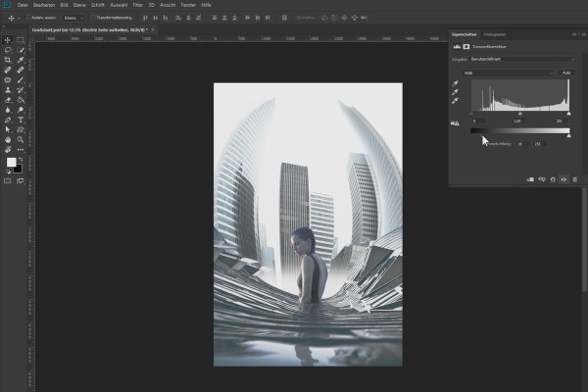The image size is (588, 392).
Task: Switch to the Eigenschaften tab
Action: point(464,34)
